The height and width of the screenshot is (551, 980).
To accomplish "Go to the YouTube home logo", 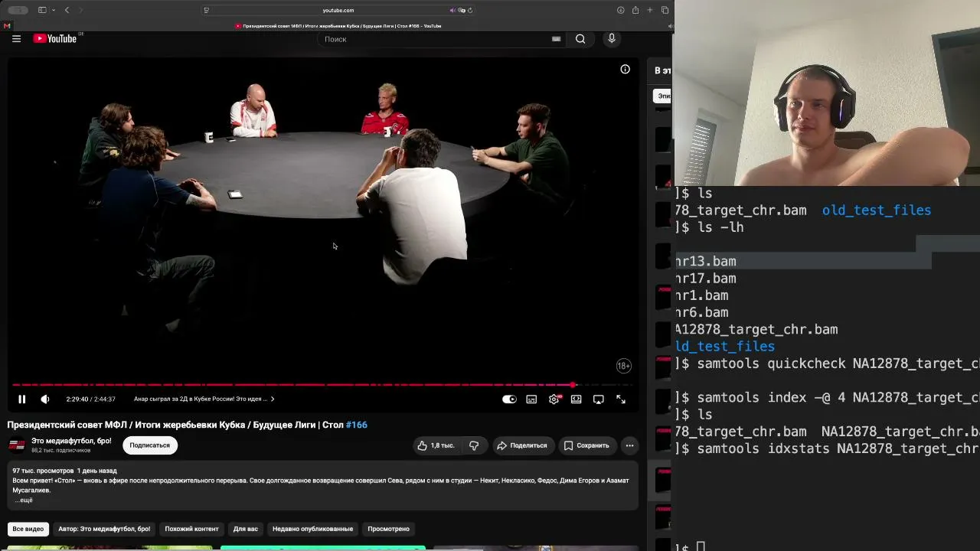I will pyautogui.click(x=55, y=39).
